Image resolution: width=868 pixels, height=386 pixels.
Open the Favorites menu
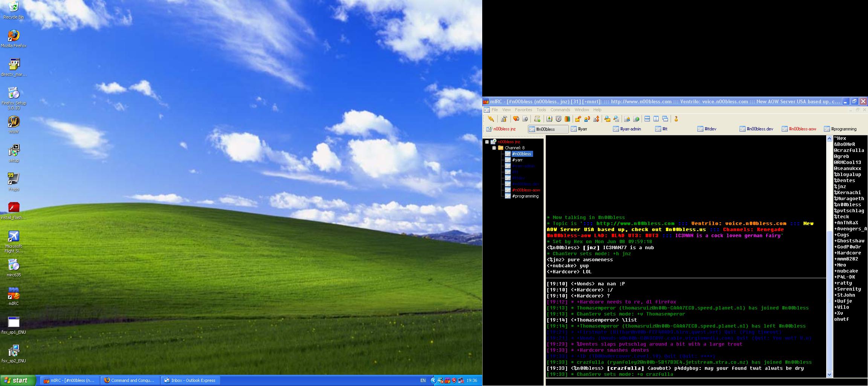523,110
